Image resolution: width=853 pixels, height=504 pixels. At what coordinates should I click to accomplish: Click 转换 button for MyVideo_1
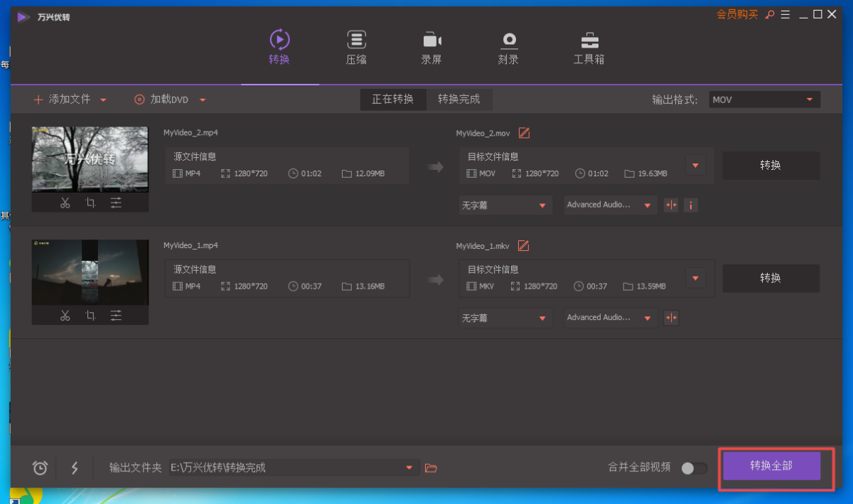tap(771, 278)
